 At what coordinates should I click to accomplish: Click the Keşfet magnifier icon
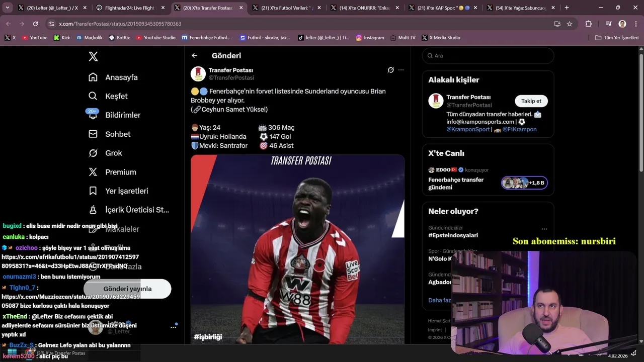93,96
